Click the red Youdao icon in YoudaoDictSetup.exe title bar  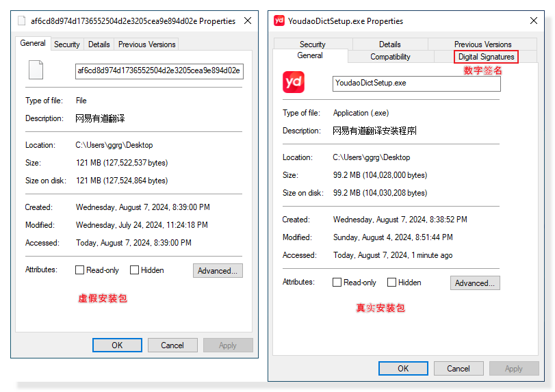pos(279,21)
